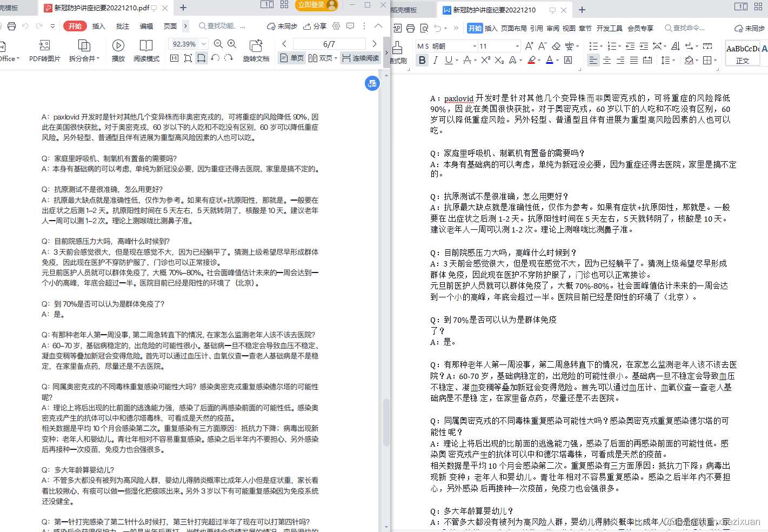Open 插入 tab in PDF viewer
Image resolution: width=768 pixels, height=532 pixels.
[98, 26]
